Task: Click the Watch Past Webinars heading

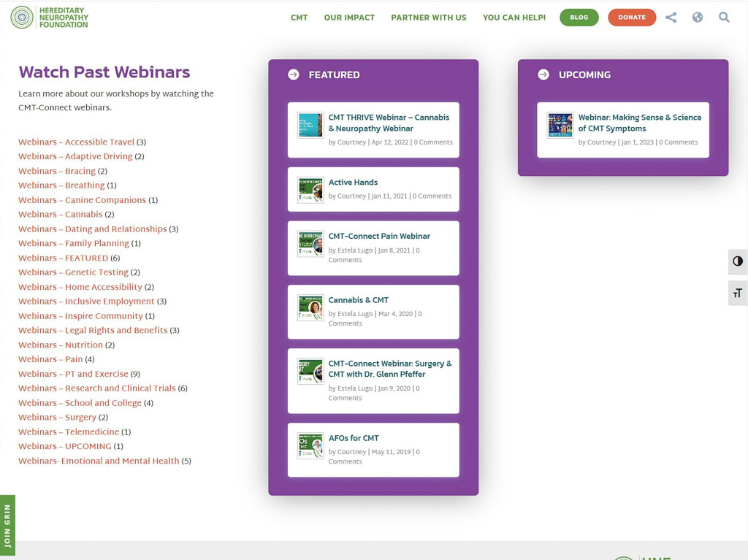Action: (x=104, y=72)
